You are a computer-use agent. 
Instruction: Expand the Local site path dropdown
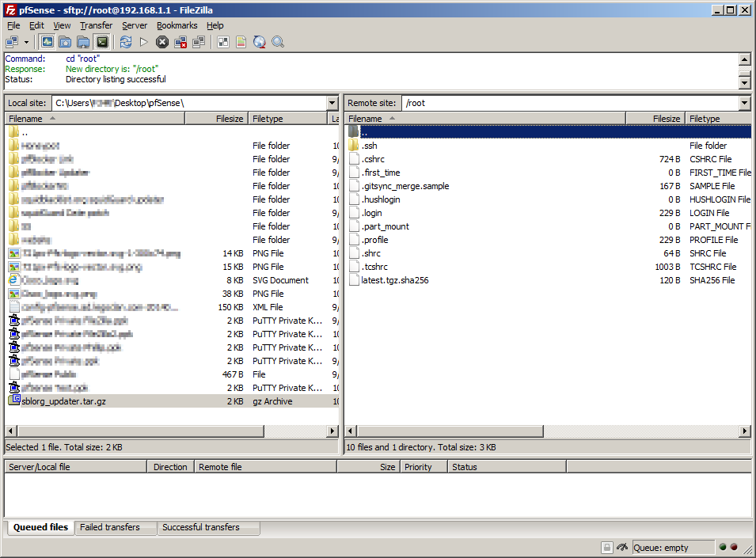coord(332,103)
